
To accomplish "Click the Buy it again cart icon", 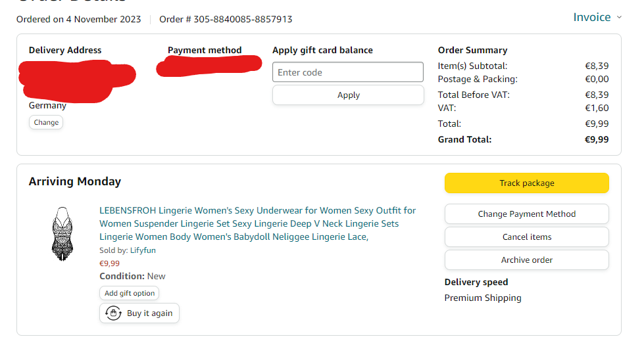I will coord(113,313).
